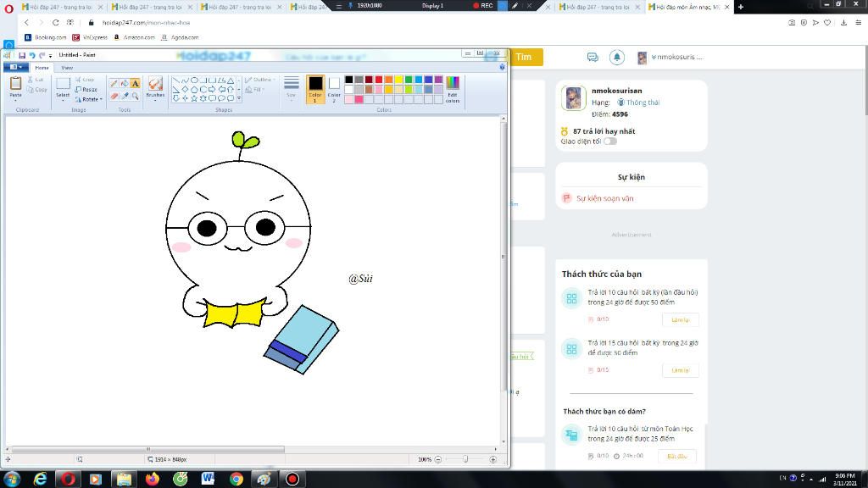Pick the yellow color in the palette
The height and width of the screenshot is (488, 868).
point(398,80)
